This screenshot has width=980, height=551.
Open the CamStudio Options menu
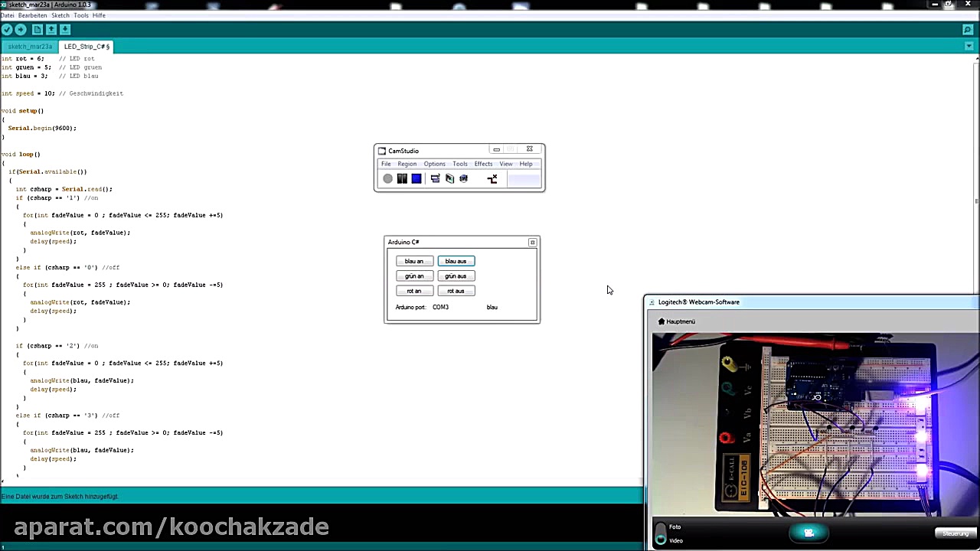(434, 164)
